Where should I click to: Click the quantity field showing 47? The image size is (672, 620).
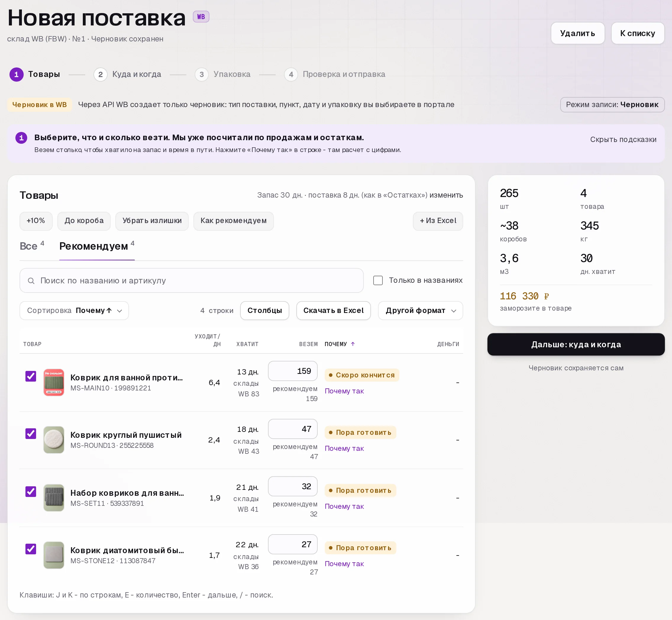pos(293,429)
